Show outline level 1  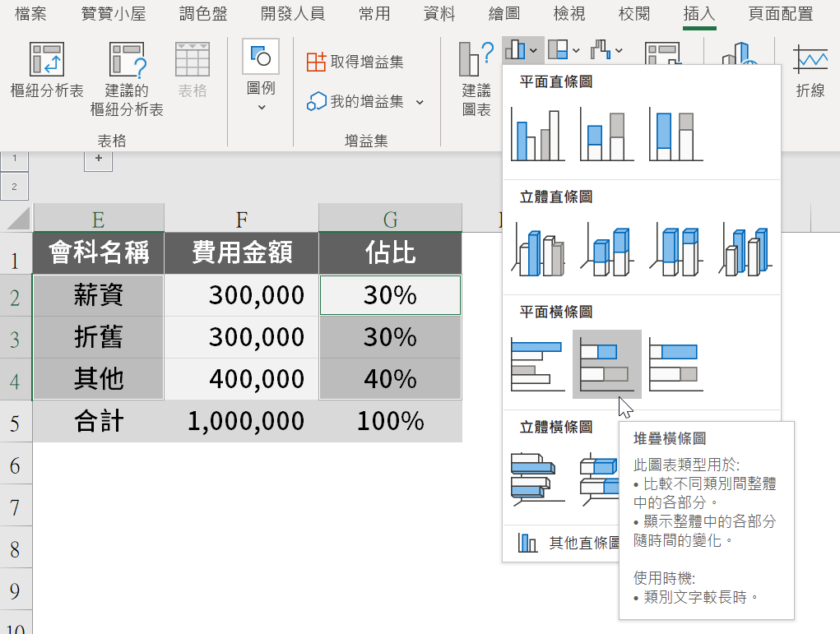15,159
